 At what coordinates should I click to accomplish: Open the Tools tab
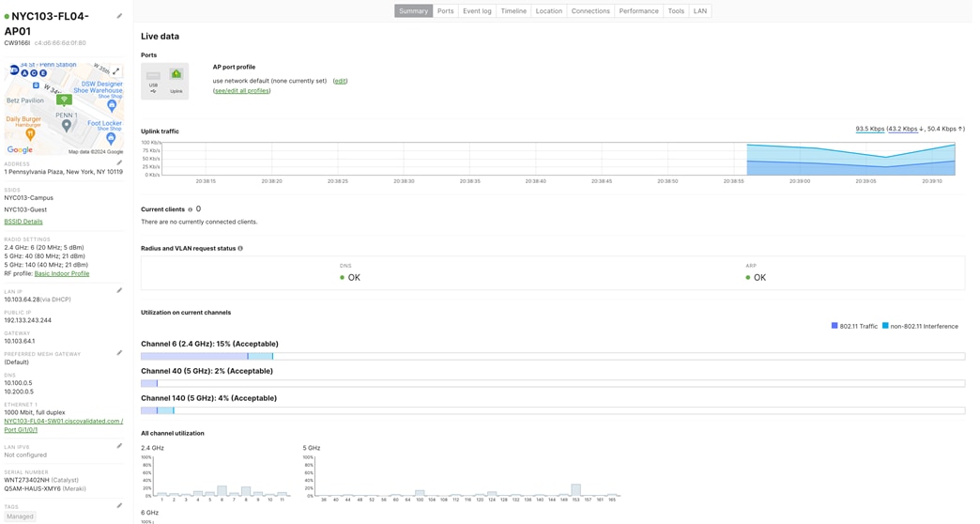(676, 11)
